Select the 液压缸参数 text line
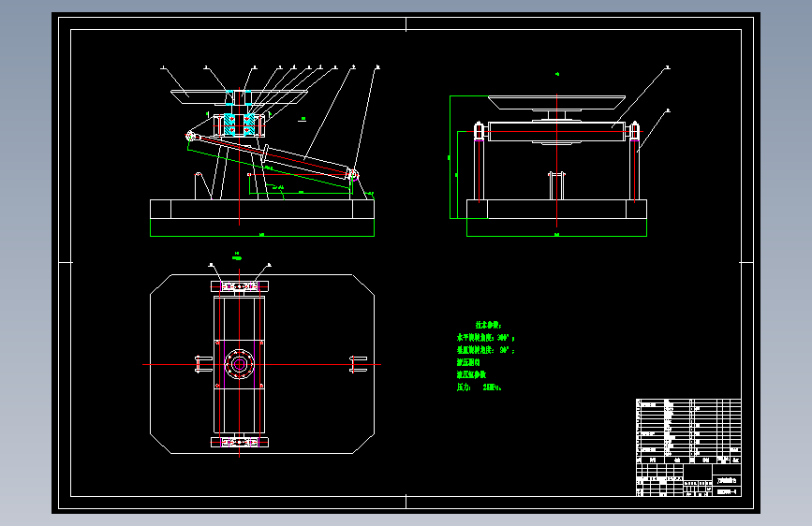The height and width of the screenshot is (526, 812). (471, 374)
